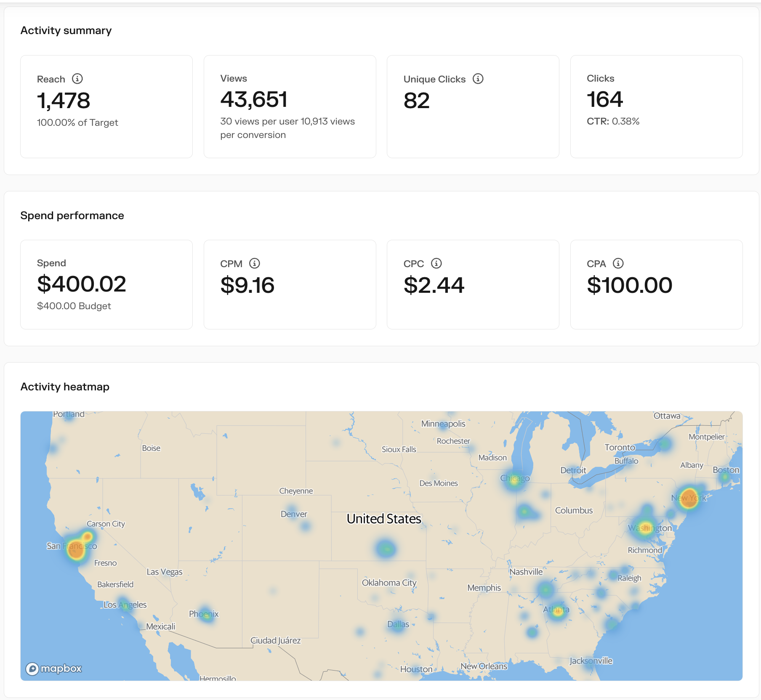Click the Phoenix heatmap spot
The width and height of the screenshot is (761, 700).
tap(206, 615)
